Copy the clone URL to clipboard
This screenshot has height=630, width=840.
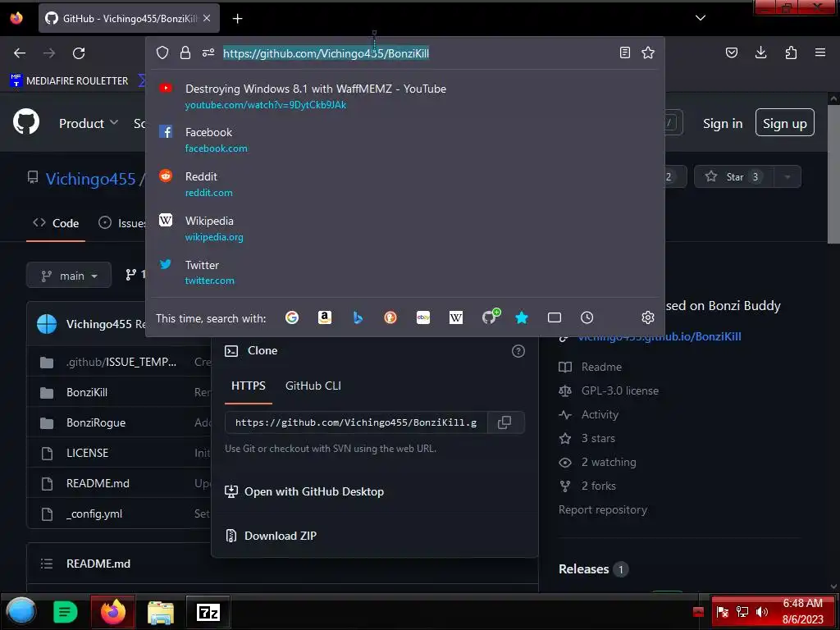tap(504, 422)
